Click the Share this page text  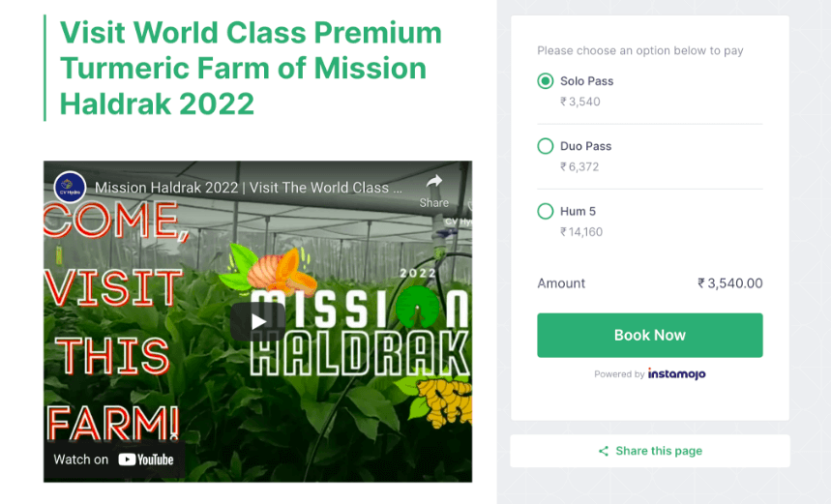(x=659, y=451)
